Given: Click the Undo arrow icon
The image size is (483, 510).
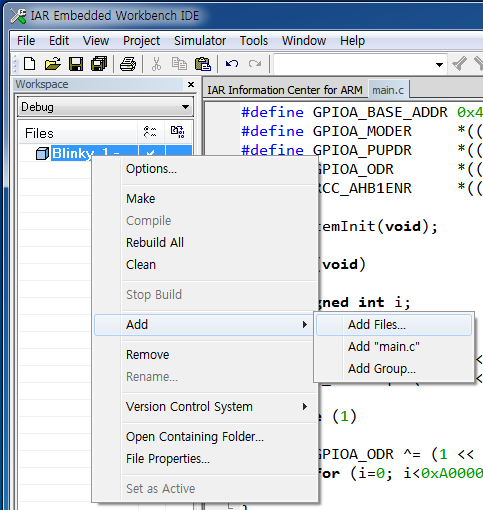Looking at the screenshot, I should coord(232,63).
